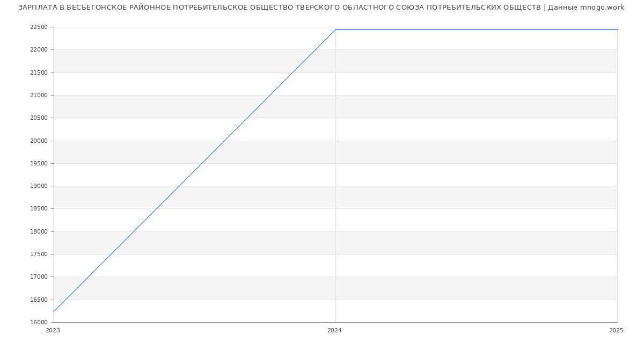
Task: Click the line's peak point at 2024
Action: point(335,30)
